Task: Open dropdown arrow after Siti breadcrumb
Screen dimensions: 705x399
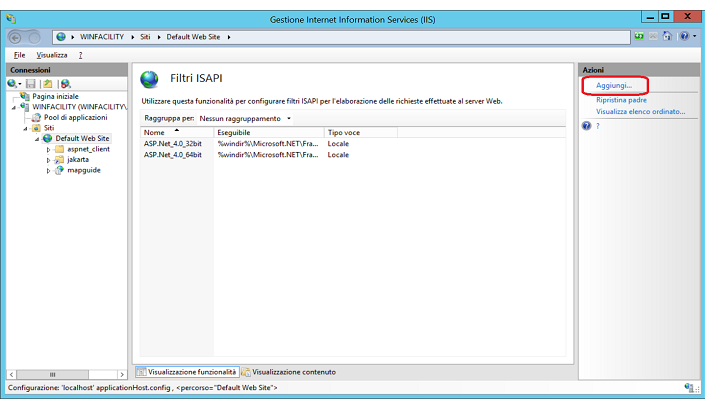Action: [x=159, y=37]
